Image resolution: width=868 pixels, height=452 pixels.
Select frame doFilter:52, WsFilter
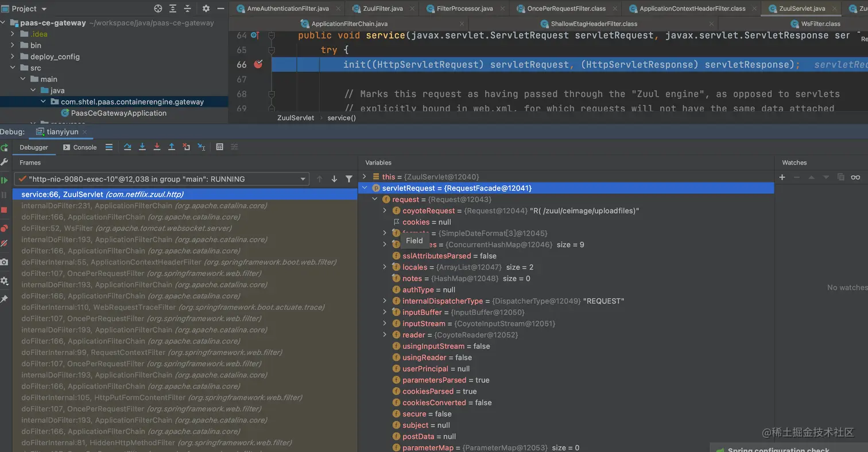coord(185,228)
